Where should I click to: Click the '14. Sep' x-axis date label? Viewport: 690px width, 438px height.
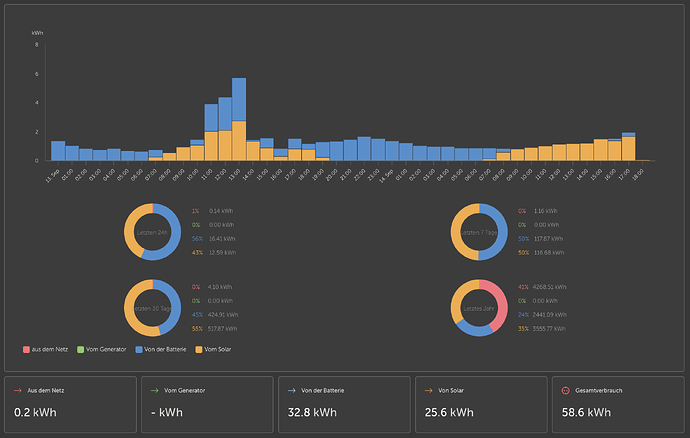(387, 176)
